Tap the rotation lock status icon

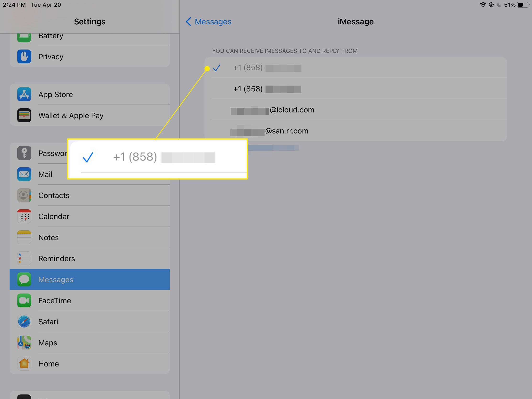click(491, 5)
